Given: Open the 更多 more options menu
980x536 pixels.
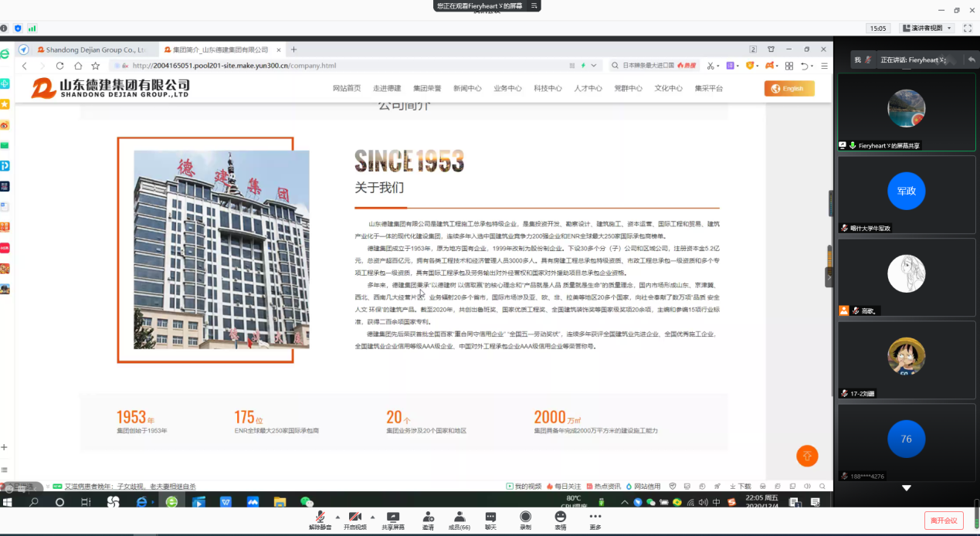Looking at the screenshot, I should [595, 520].
